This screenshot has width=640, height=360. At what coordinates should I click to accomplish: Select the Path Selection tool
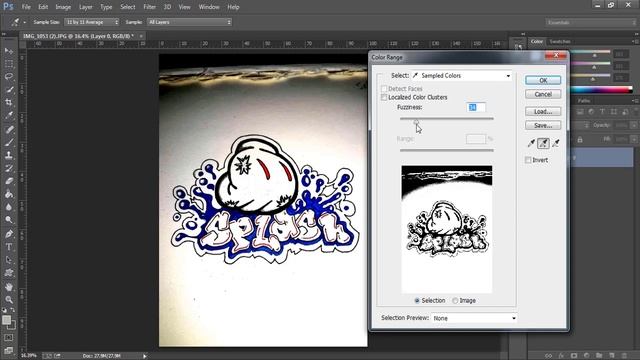[9, 260]
